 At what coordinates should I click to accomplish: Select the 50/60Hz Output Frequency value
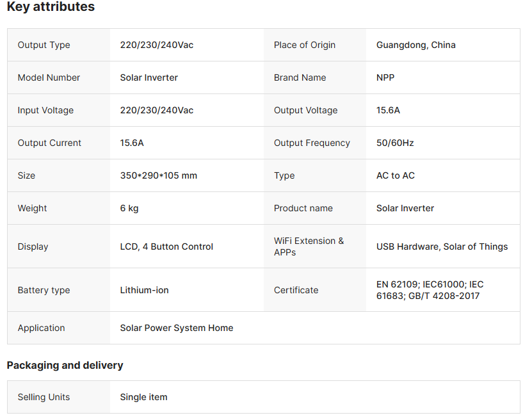(x=395, y=143)
